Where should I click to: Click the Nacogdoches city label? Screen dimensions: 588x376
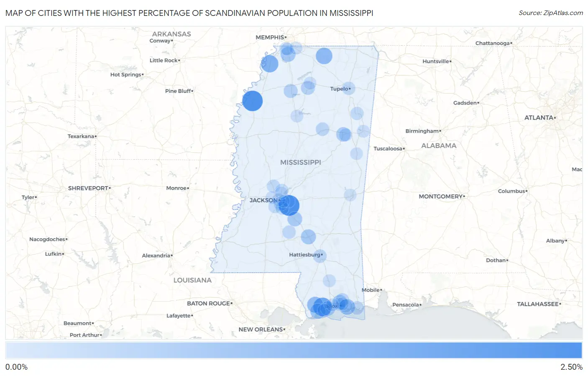pos(47,239)
